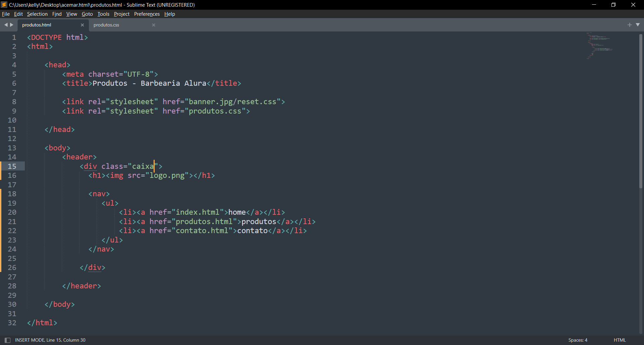The image size is (644, 345).
Task: Open the View menu
Action: pos(72,14)
